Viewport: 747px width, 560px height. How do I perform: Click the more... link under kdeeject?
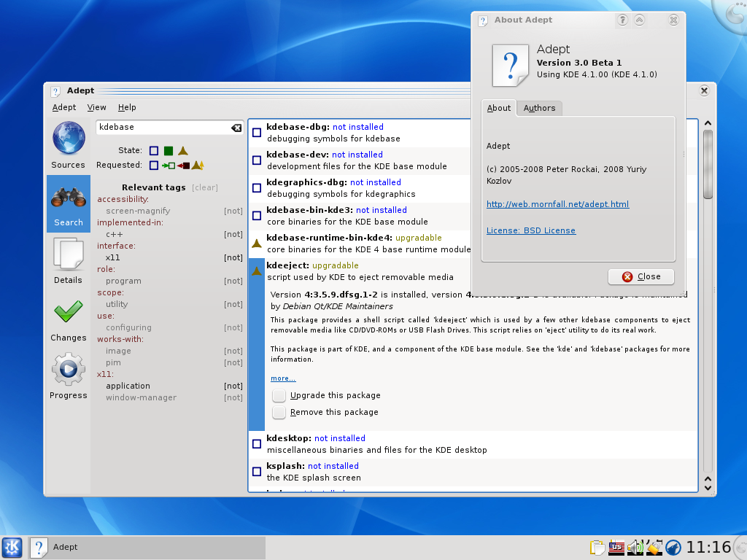283,378
